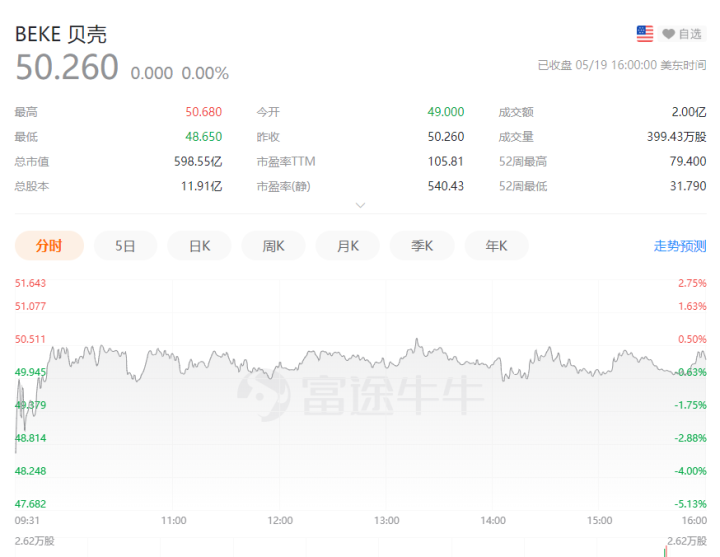
Task: Click the 51.643 price axis label
Action: click(x=30, y=283)
